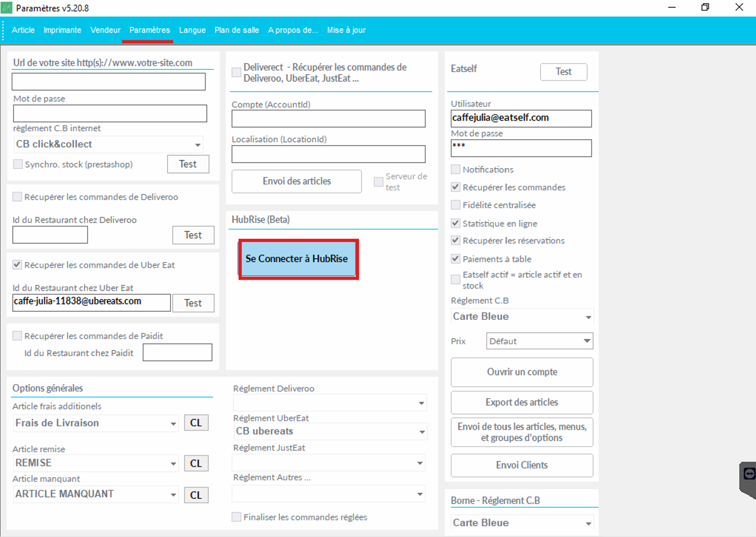This screenshot has width=756, height=537.
Task: Click the Eatself Test button
Action: [x=563, y=72]
